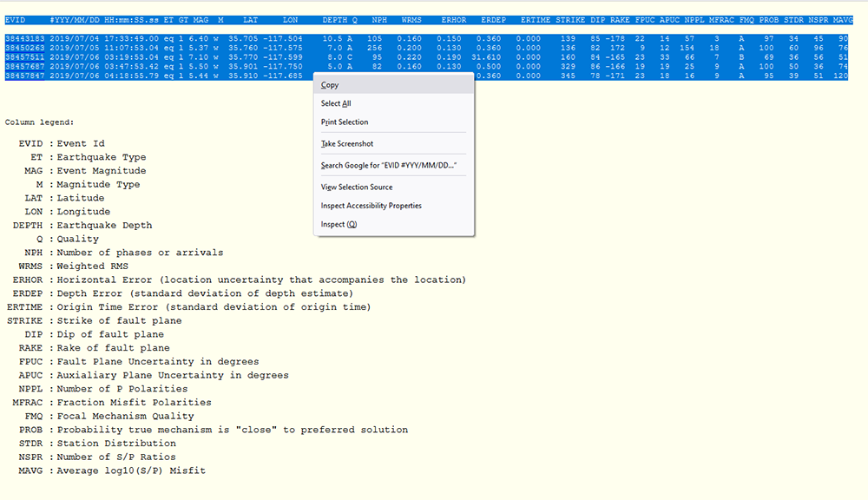
Task: Click the "Column legend:" heading text
Action: coord(39,122)
